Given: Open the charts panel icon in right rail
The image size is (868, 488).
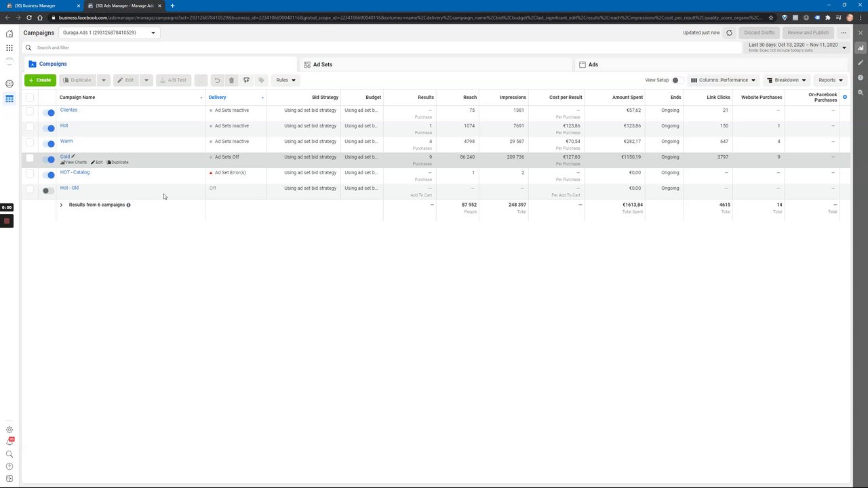Looking at the screenshot, I should pos(861,48).
